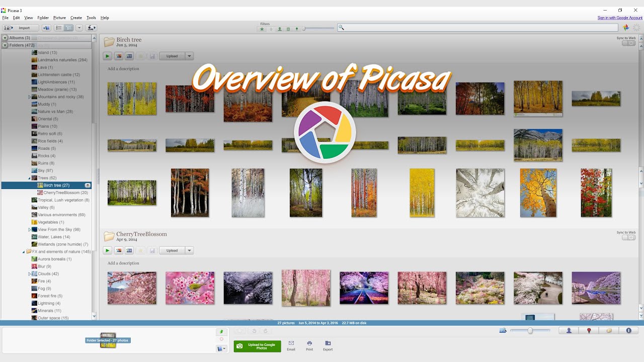Switch to flat folder list view
644x362 pixels.
pyautogui.click(x=59, y=28)
